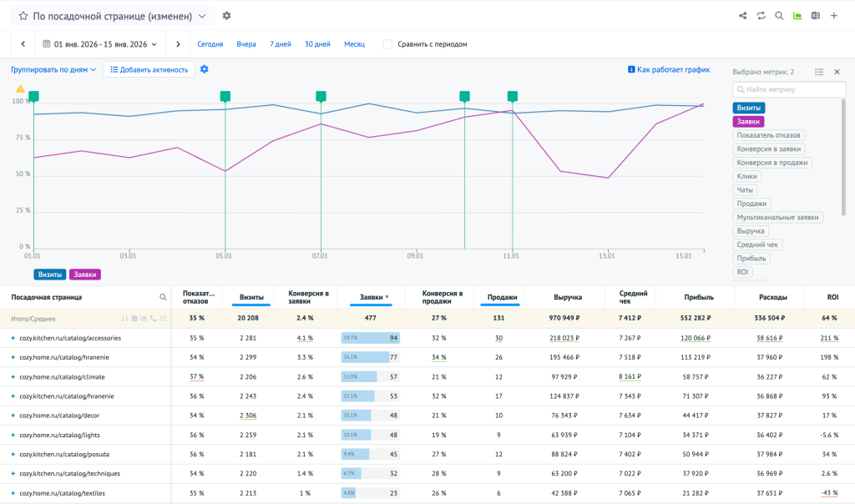Enable the Сравнить с периодом checkbox
The height and width of the screenshot is (504, 855).
click(387, 44)
